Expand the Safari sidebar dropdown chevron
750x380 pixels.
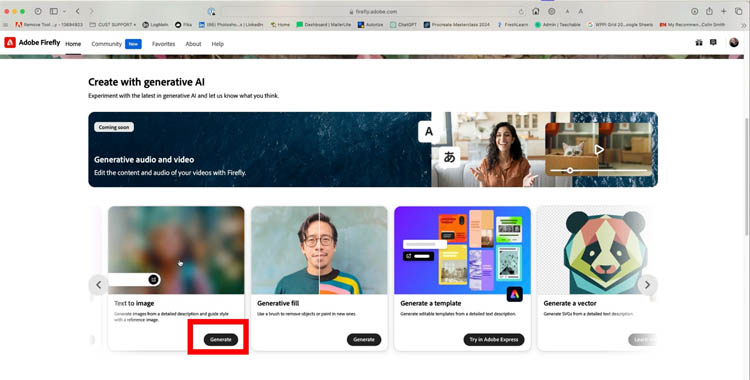[x=64, y=11]
